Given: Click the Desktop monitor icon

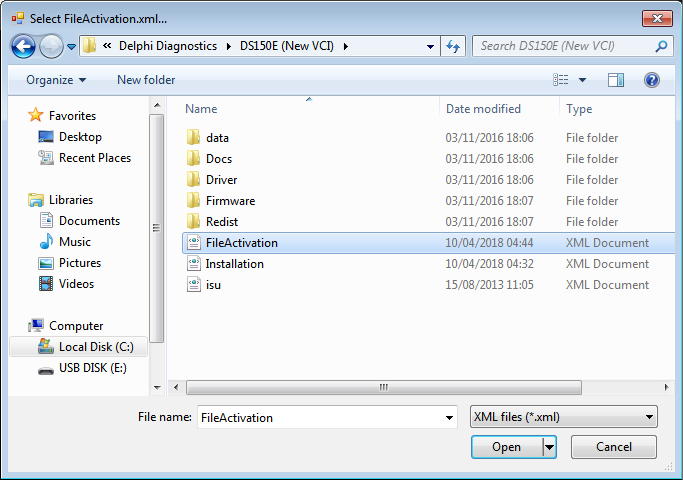Looking at the screenshot, I should click(46, 137).
